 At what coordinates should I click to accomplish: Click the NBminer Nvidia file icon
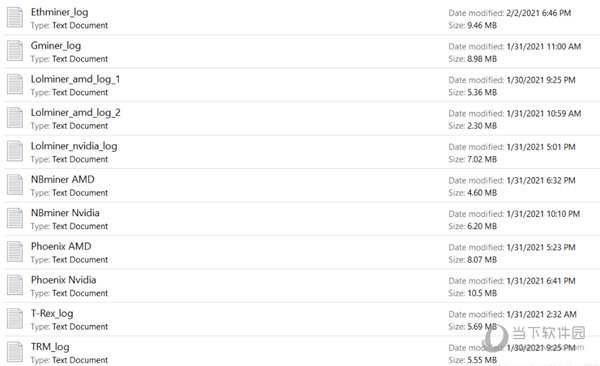[15, 218]
